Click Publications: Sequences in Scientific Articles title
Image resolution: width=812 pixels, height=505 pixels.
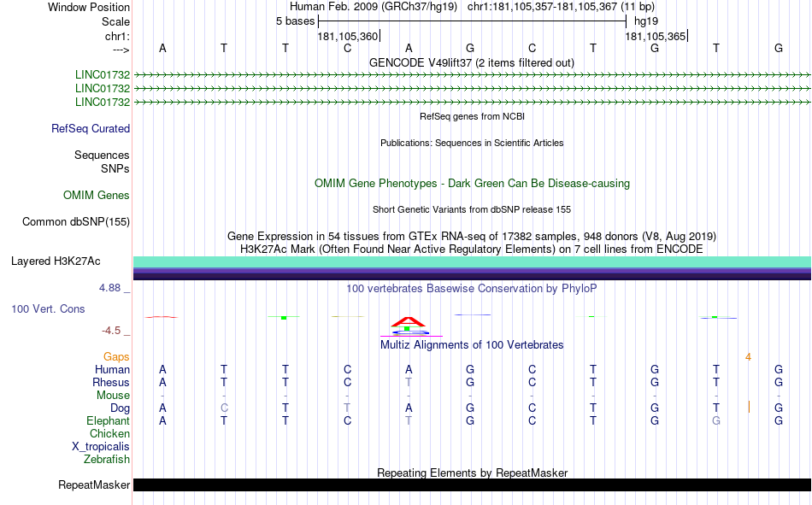[472, 143]
